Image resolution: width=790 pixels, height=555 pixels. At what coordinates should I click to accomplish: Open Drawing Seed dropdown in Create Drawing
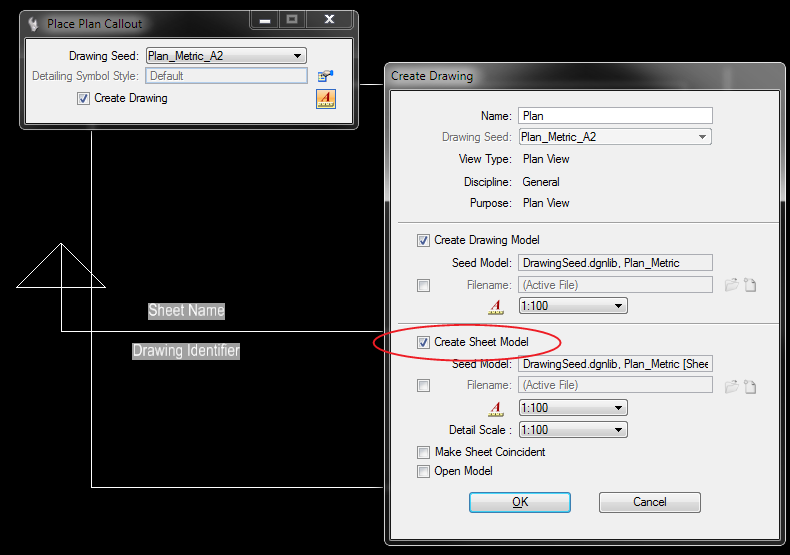[x=615, y=137]
